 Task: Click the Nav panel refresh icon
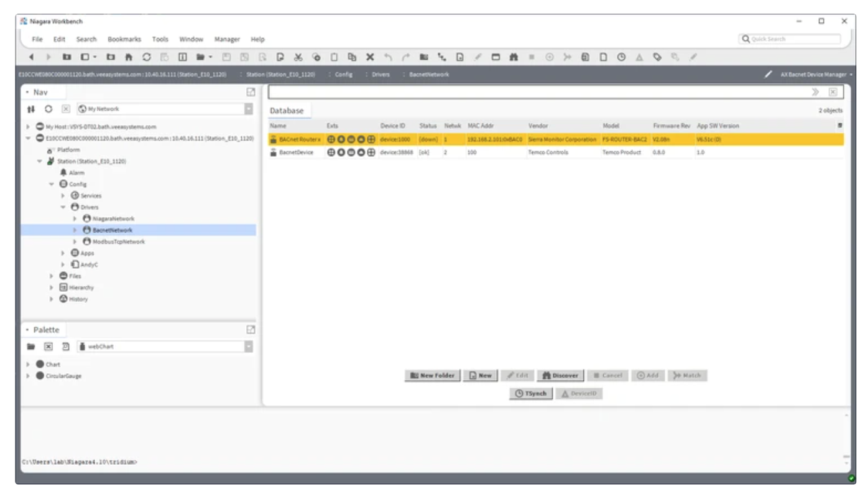tap(47, 109)
